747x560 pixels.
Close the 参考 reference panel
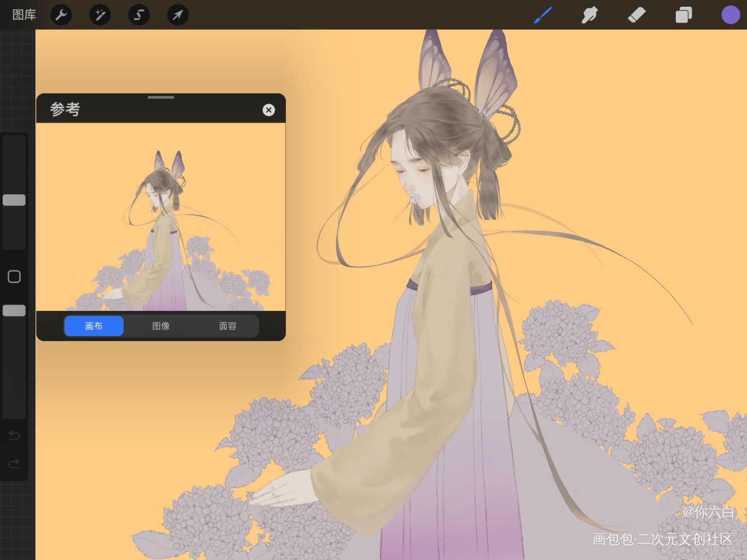click(269, 110)
